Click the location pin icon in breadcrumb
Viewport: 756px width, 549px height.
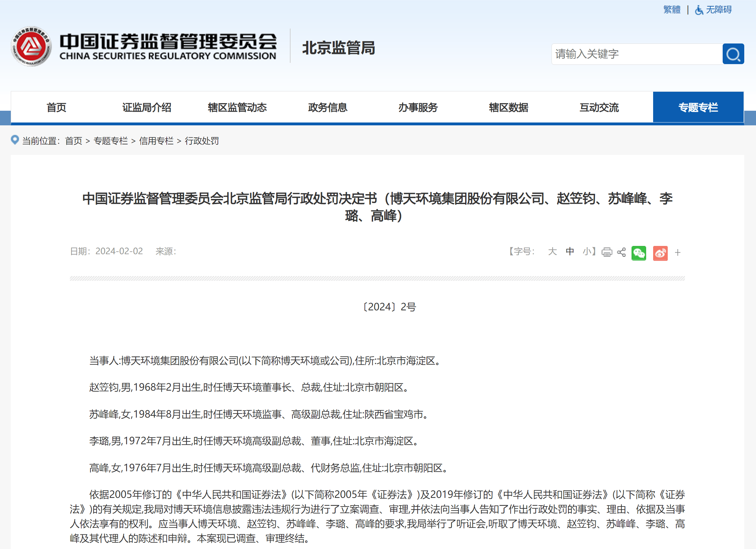pyautogui.click(x=15, y=140)
